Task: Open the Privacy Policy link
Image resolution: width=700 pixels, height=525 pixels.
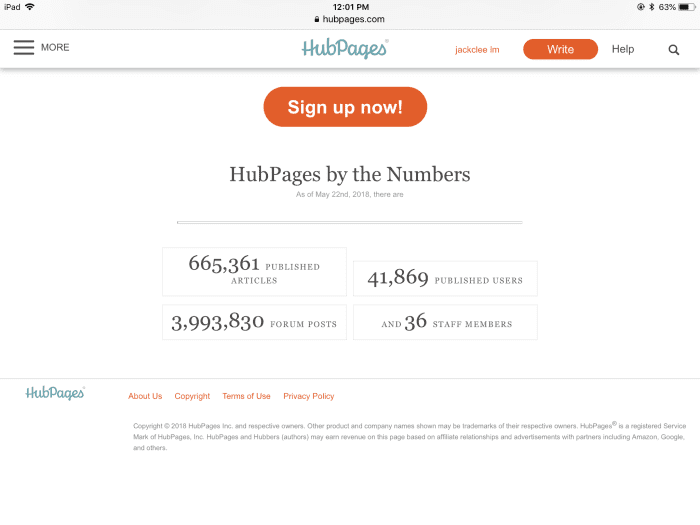Action: [308, 396]
